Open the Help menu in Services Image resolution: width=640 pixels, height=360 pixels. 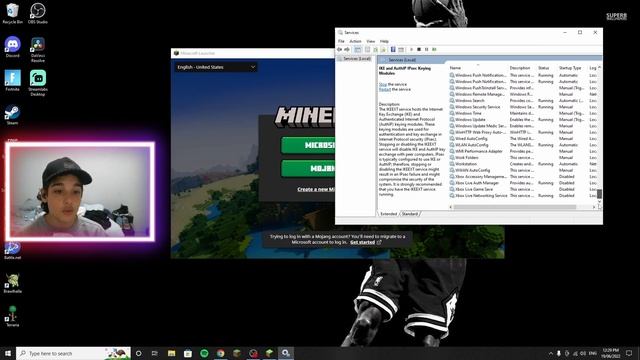pos(384,41)
